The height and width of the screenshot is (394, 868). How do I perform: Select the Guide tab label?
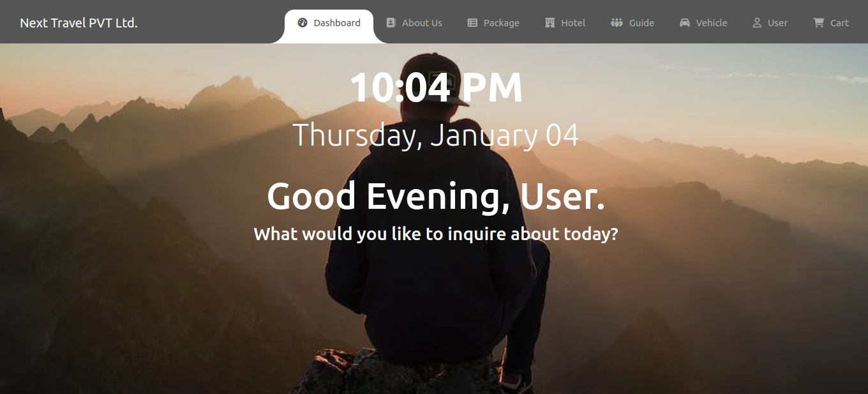[641, 23]
